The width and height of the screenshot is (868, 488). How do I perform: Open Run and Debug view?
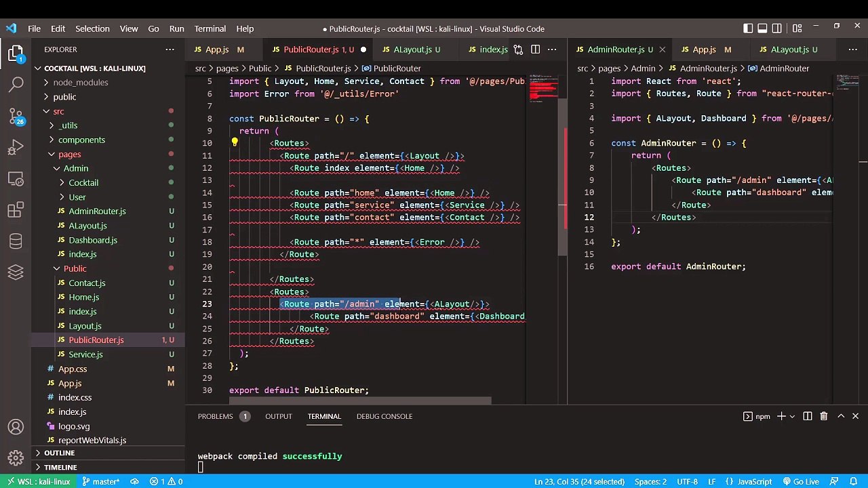click(x=16, y=147)
